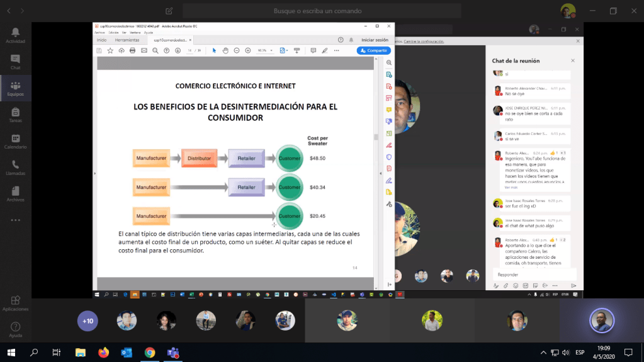
Task: Star the PDF with the bookmark star icon
Action: (110, 50)
